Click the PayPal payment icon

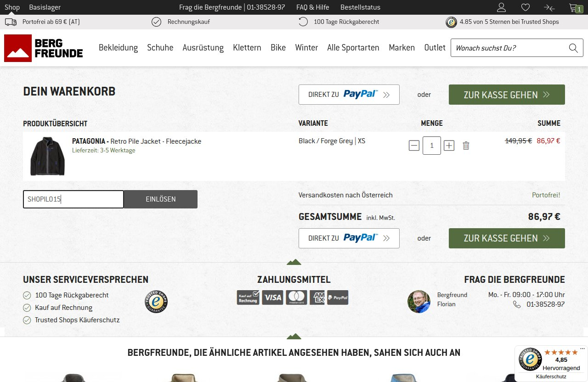(x=338, y=298)
